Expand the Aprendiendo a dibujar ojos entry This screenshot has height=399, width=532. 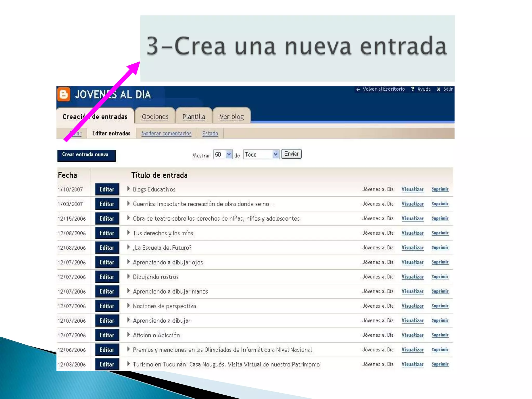coord(128,262)
